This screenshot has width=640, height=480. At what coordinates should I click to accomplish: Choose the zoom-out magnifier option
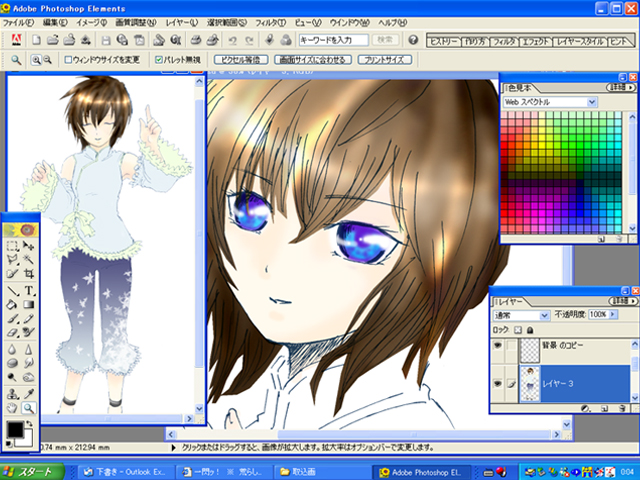(x=48, y=60)
